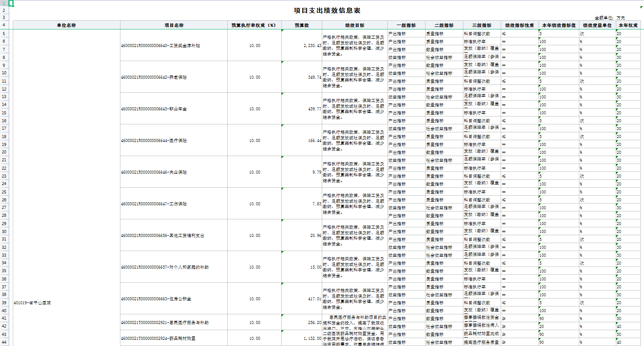Select the 本年权重 header cell
The height and width of the screenshot is (346, 644).
[628, 25]
